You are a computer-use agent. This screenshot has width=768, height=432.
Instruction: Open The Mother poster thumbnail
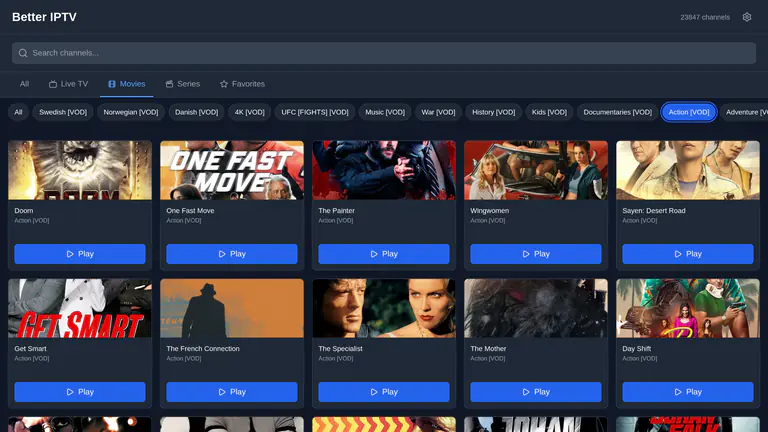click(536, 308)
